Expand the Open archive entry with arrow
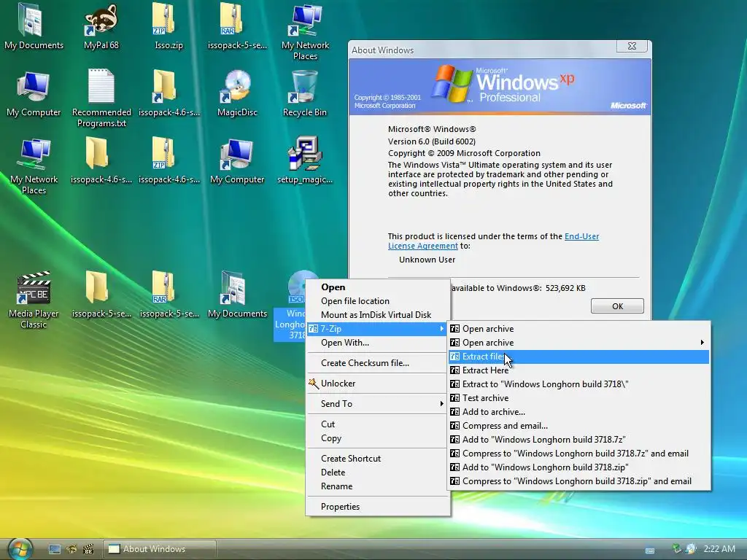The width and height of the screenshot is (747, 560). point(578,343)
